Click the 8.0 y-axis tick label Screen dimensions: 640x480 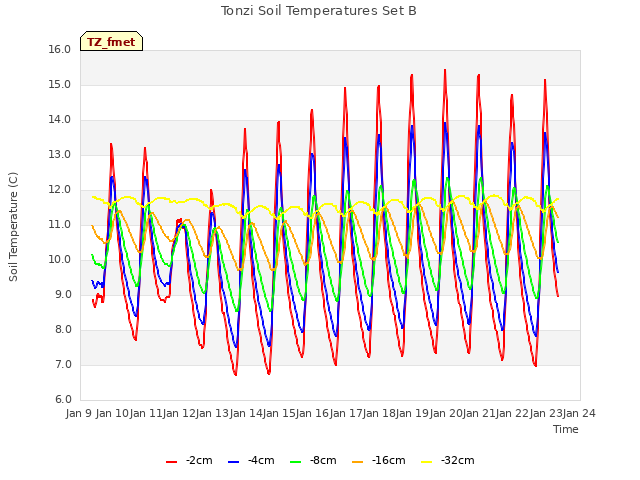pyautogui.click(x=63, y=330)
